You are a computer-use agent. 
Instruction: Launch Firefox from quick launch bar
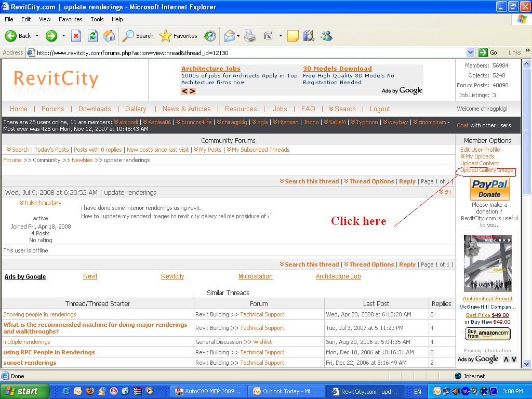(x=90, y=391)
